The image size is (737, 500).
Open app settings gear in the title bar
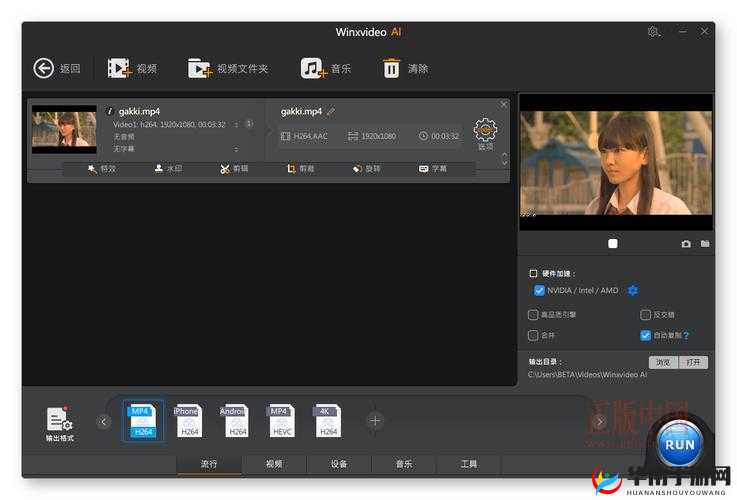pos(654,32)
